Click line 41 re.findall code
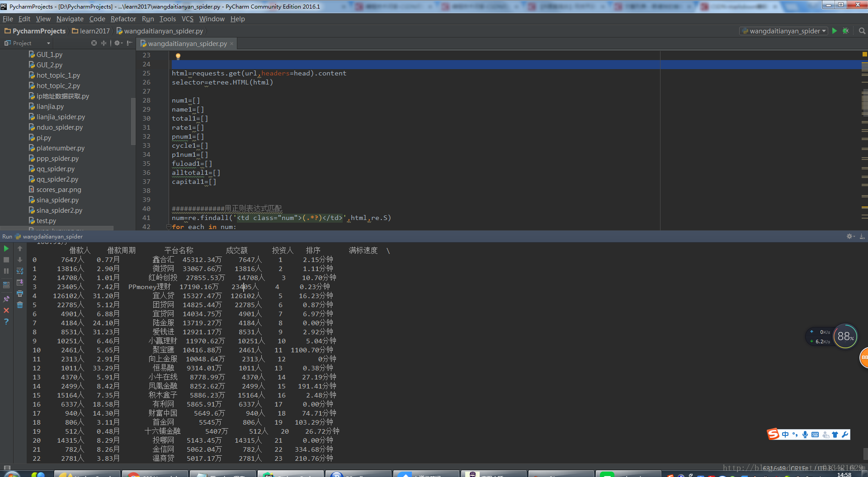Viewport: 868px width, 477px height. (x=281, y=218)
